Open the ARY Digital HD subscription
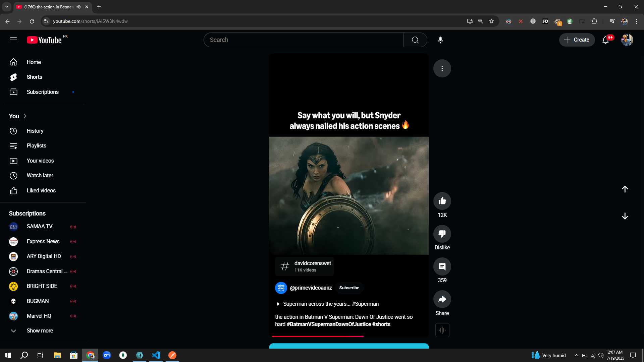The height and width of the screenshot is (362, 644). click(x=43, y=256)
